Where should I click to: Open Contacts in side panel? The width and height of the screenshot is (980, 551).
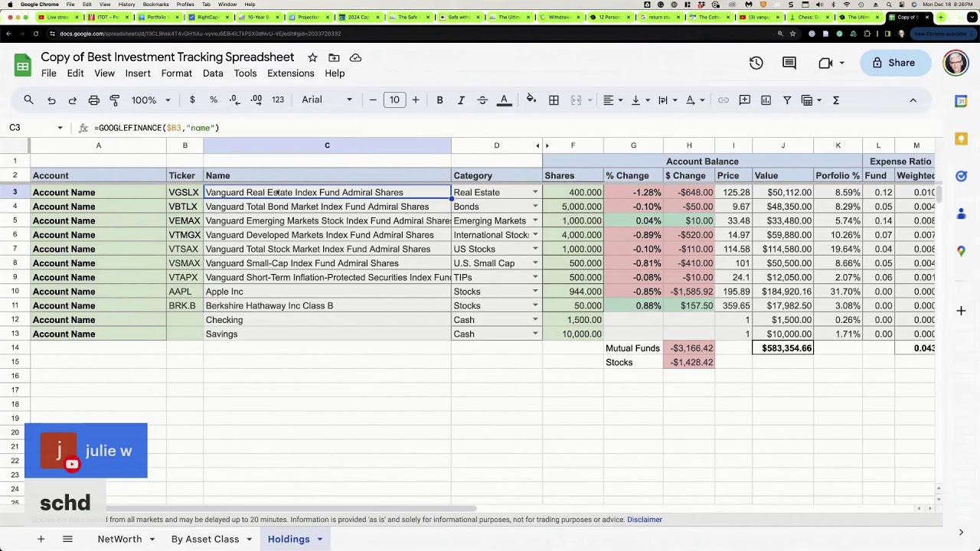pyautogui.click(x=961, y=214)
